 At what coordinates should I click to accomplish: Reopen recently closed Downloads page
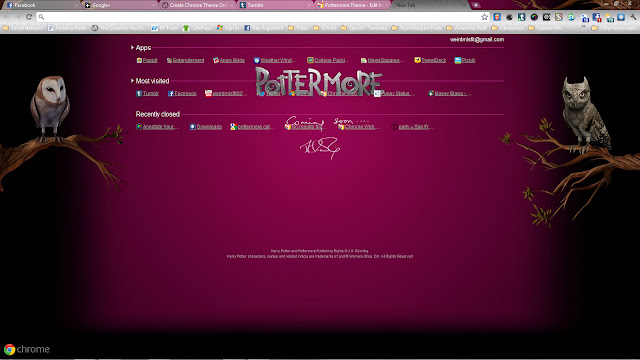pos(206,127)
